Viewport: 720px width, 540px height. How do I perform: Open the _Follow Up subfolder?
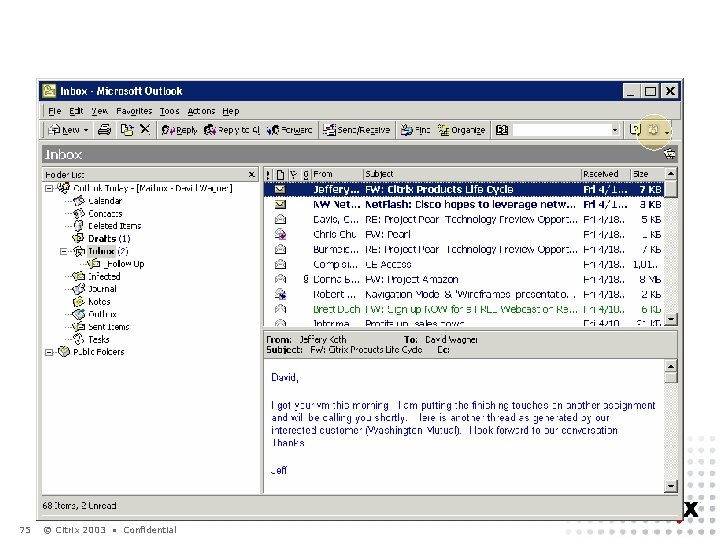(124, 264)
